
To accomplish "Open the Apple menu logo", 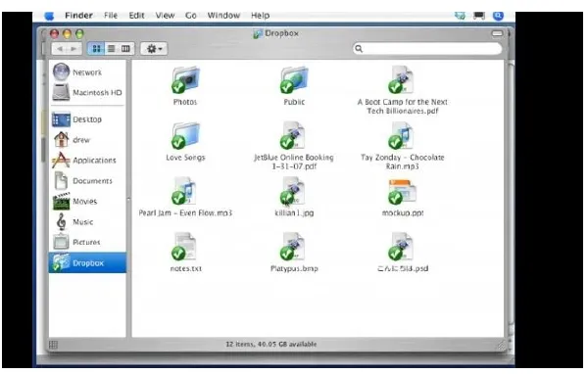I will pyautogui.click(x=49, y=16).
